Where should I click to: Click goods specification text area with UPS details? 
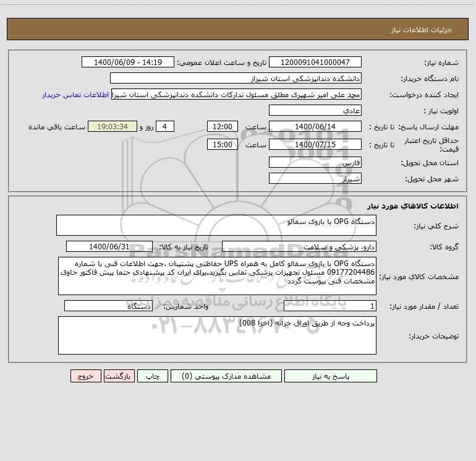(x=217, y=276)
